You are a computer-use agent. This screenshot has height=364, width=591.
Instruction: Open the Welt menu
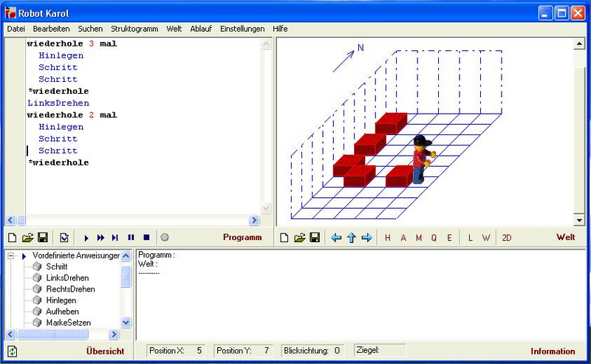point(174,29)
